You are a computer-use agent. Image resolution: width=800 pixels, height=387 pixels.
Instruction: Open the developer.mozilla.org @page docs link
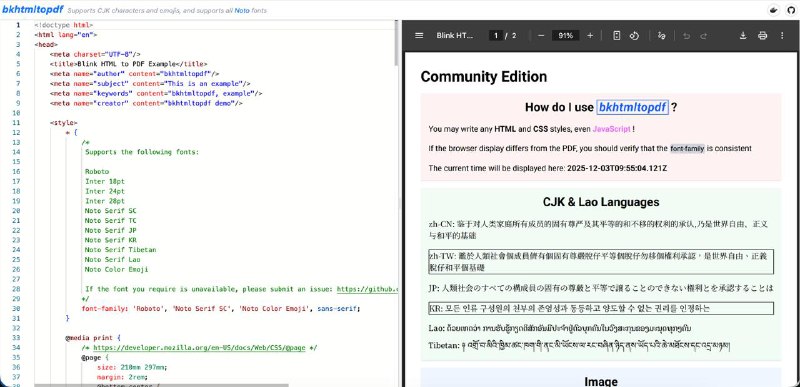coord(199,348)
